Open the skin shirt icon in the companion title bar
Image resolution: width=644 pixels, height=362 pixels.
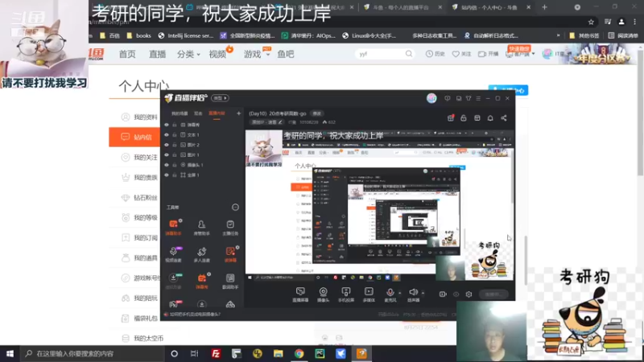pyautogui.click(x=469, y=98)
